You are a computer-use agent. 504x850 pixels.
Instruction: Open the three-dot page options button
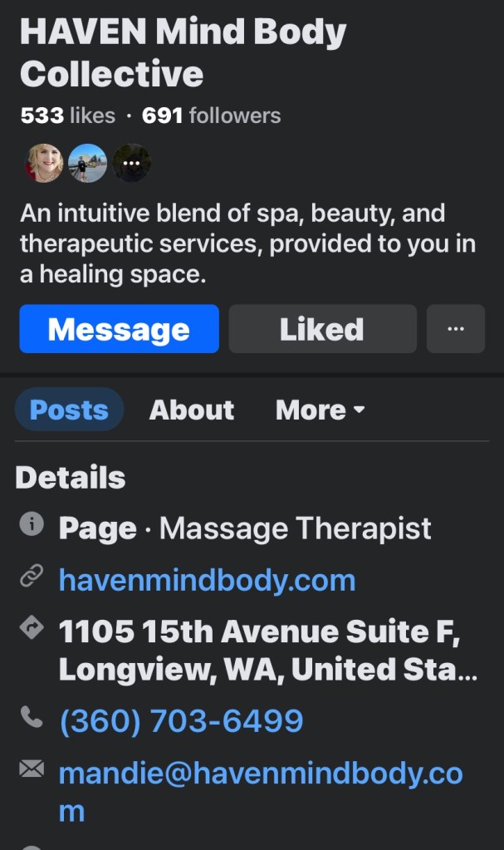(x=456, y=328)
